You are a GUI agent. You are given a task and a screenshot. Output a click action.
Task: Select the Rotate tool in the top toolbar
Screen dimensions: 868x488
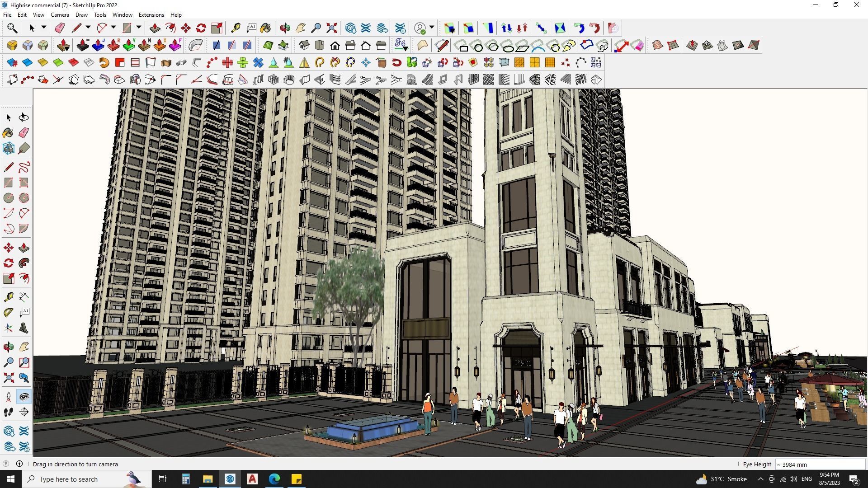tap(201, 28)
